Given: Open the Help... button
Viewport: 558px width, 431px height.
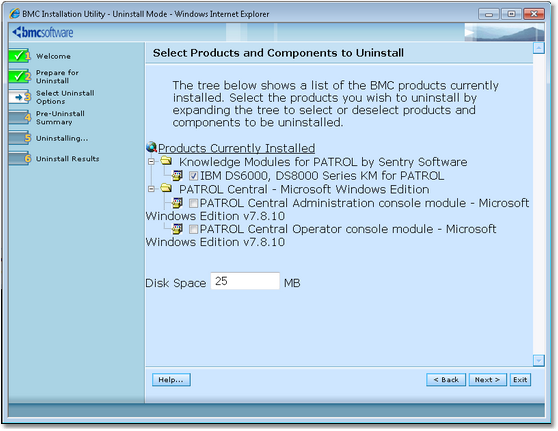Looking at the screenshot, I should (x=171, y=379).
